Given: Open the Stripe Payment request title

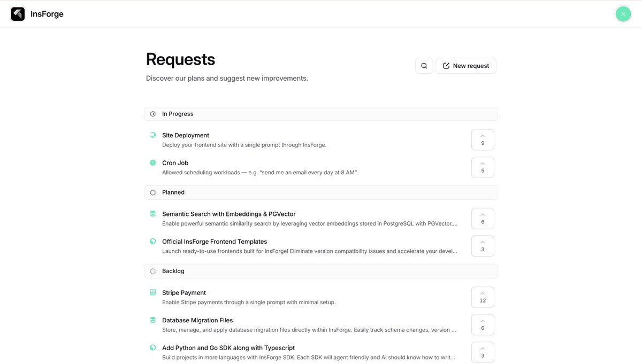Looking at the screenshot, I should 184,293.
